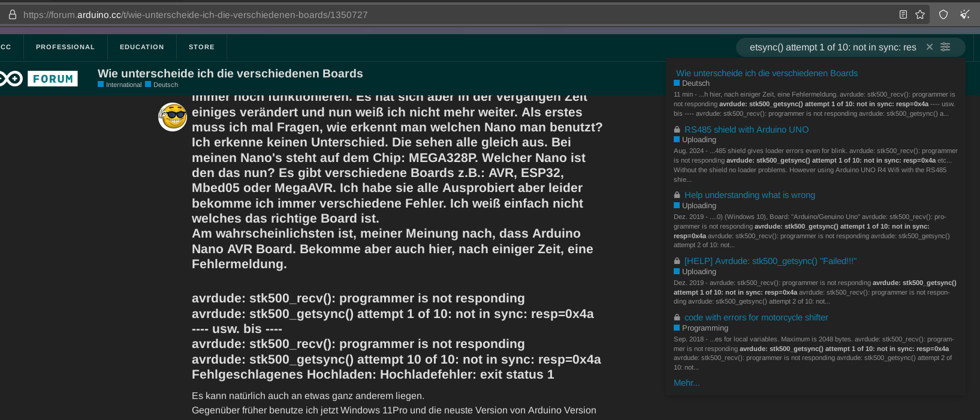980x420 pixels.
Task: Open the International category tag in header
Action: [120, 85]
